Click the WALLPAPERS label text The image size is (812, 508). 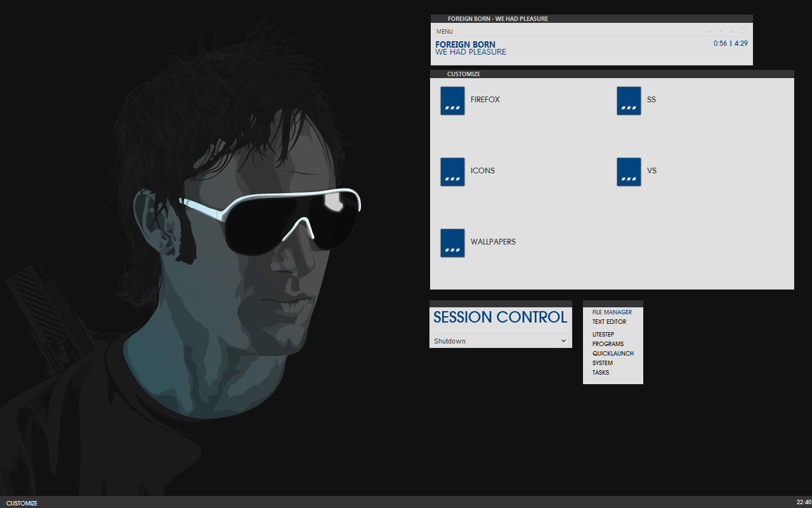[x=493, y=242]
